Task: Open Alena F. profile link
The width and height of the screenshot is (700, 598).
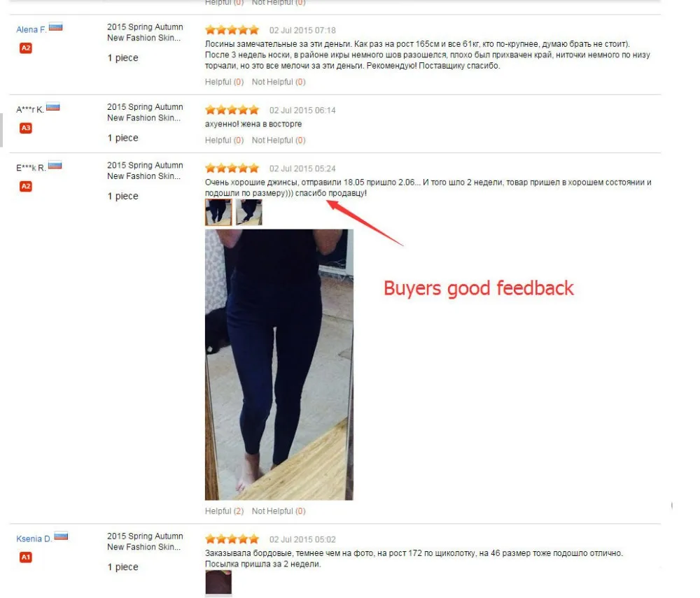Action: [x=31, y=30]
